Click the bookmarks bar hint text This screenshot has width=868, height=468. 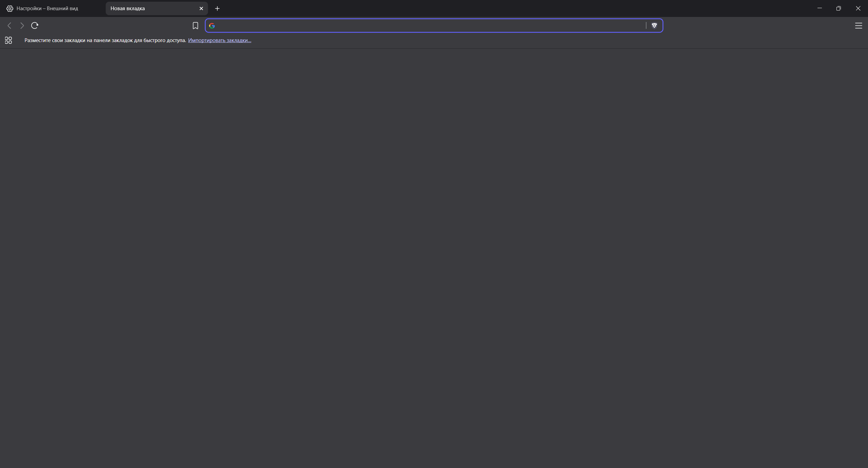pos(105,40)
